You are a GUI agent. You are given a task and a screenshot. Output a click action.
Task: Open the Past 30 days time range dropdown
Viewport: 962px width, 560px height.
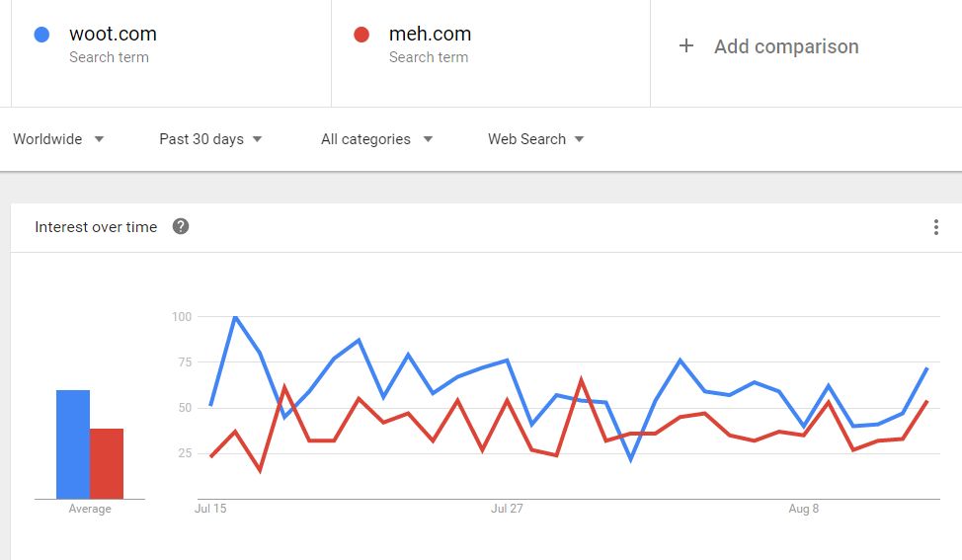tap(210, 139)
